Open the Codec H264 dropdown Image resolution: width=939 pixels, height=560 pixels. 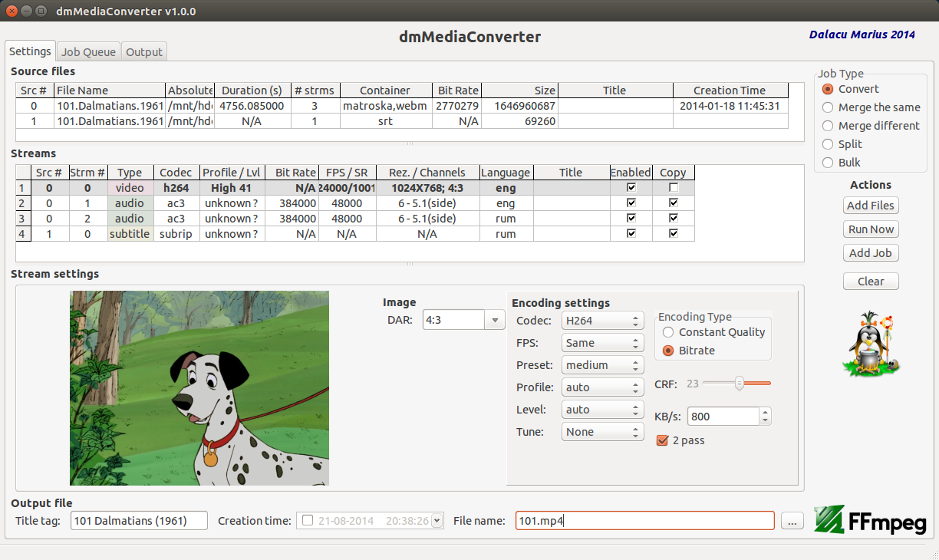[x=602, y=321]
